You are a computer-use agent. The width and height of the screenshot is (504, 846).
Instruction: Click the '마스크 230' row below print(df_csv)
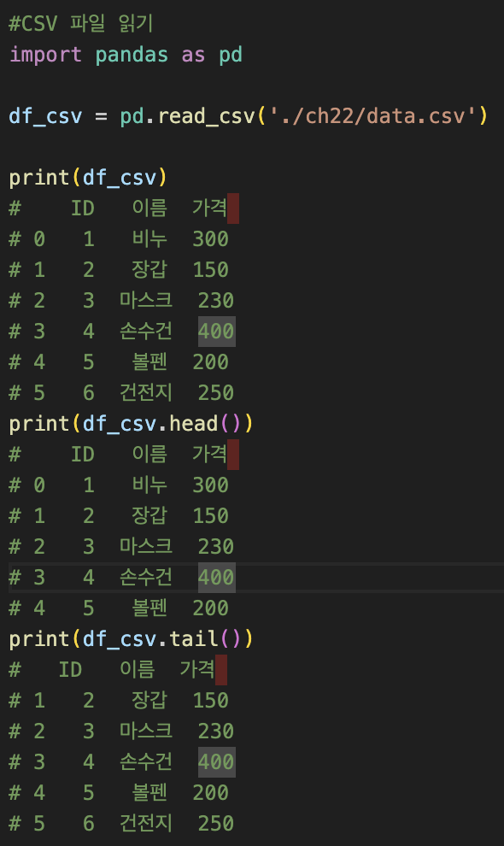pyautogui.click(x=122, y=301)
